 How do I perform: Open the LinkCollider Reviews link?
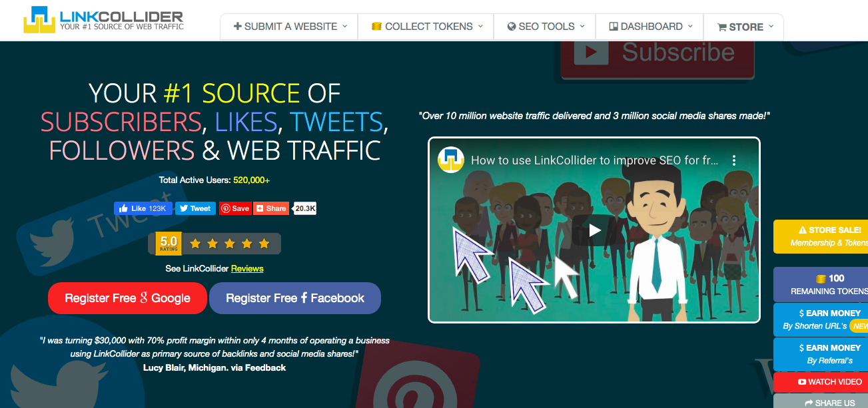click(x=247, y=269)
